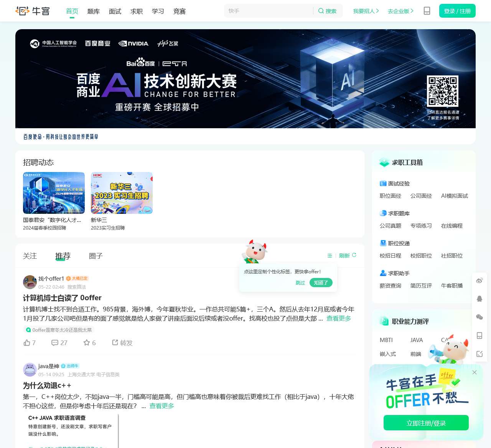Open the feed filter settings icon
Viewport: 491px width, 448px height.
330,256
